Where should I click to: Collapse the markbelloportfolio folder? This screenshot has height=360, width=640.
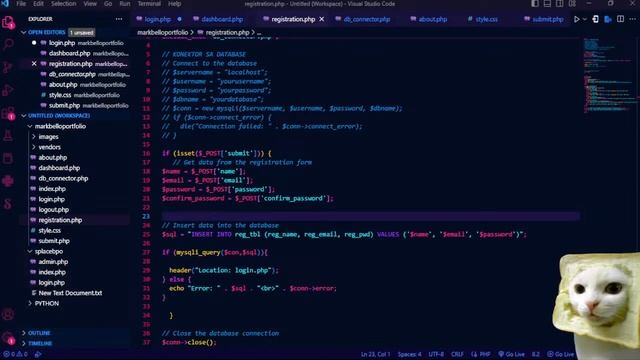coord(30,127)
